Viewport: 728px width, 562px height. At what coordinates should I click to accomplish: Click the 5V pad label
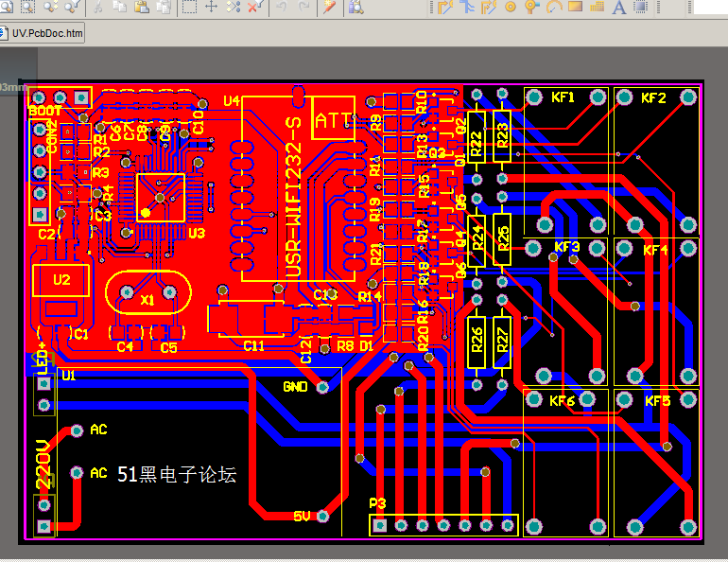click(302, 516)
